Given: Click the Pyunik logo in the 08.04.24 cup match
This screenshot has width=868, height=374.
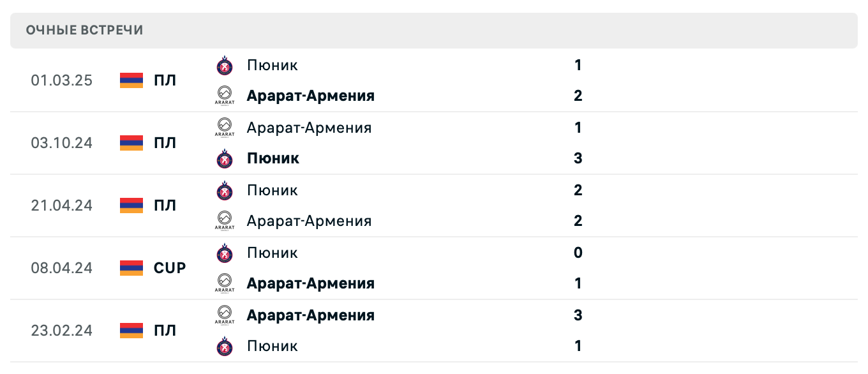Looking at the screenshot, I should pyautogui.click(x=225, y=252).
